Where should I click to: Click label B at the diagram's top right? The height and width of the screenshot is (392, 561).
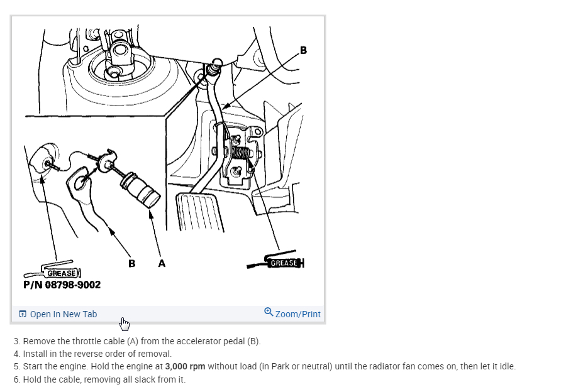click(303, 50)
